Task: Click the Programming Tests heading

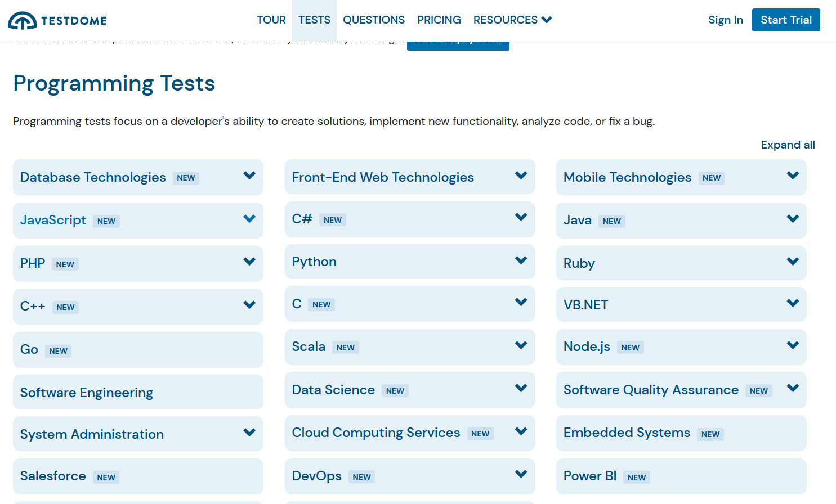Action: (x=114, y=83)
